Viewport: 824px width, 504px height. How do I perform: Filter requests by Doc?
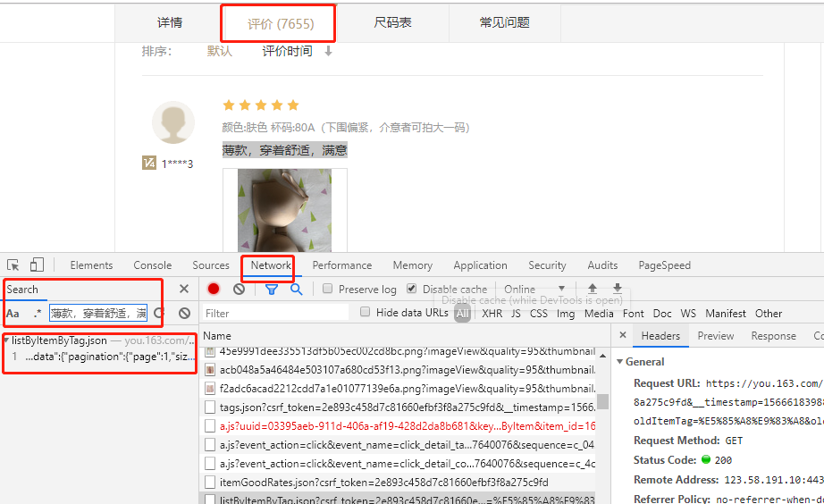[x=662, y=314]
